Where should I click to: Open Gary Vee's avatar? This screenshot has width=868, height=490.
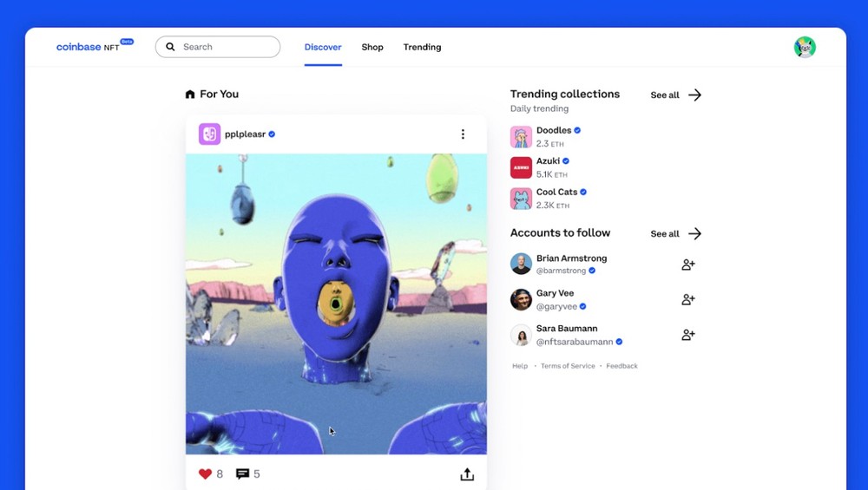click(521, 299)
